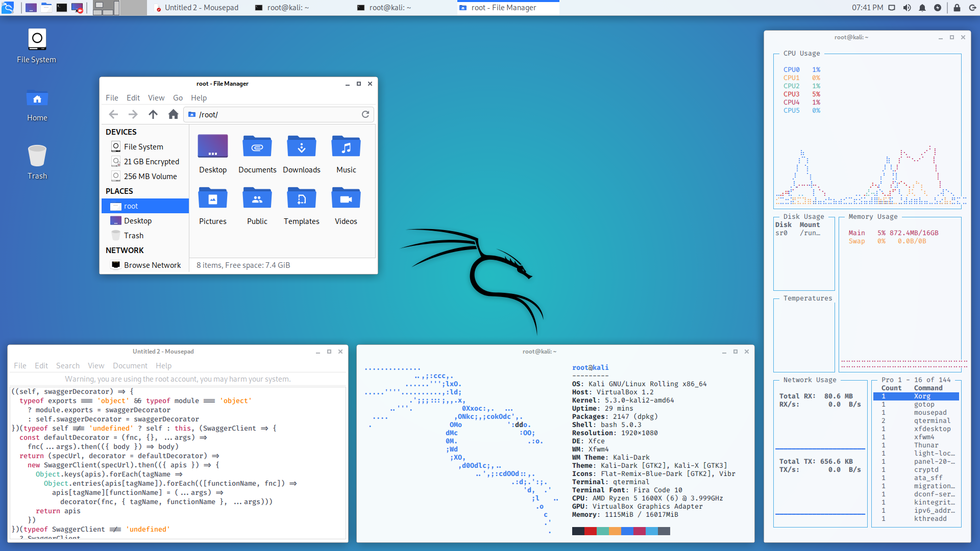
Task: Click the show desktop icon in panel
Action: 31,8
